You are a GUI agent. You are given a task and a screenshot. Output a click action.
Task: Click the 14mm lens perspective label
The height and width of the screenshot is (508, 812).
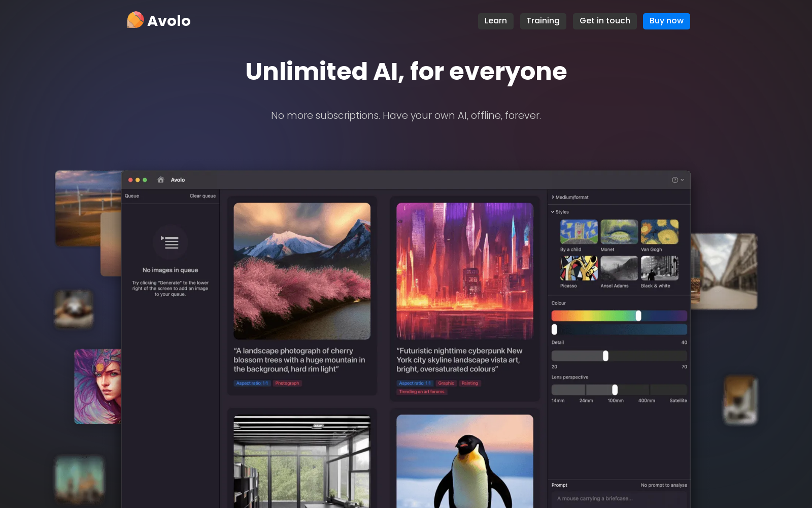558,401
